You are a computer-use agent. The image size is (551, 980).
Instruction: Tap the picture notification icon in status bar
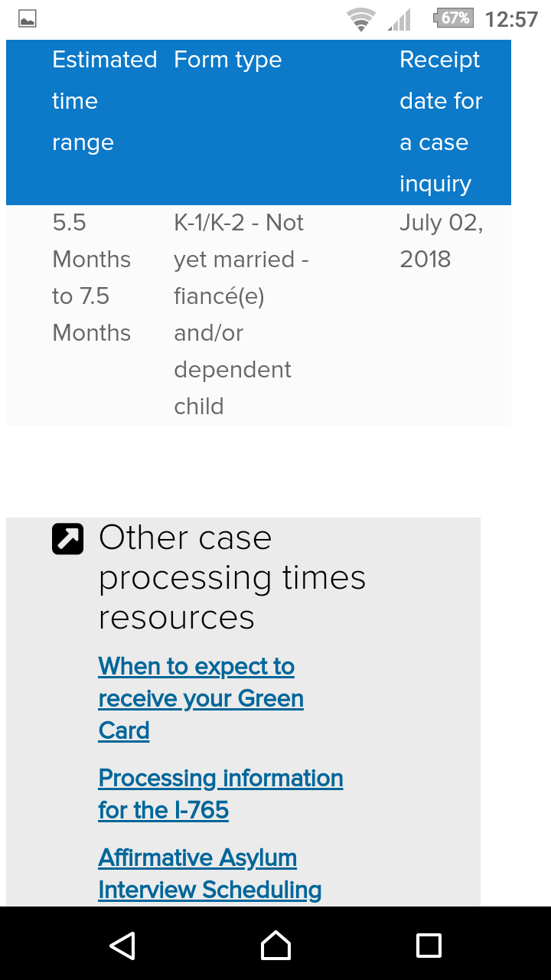[28, 19]
